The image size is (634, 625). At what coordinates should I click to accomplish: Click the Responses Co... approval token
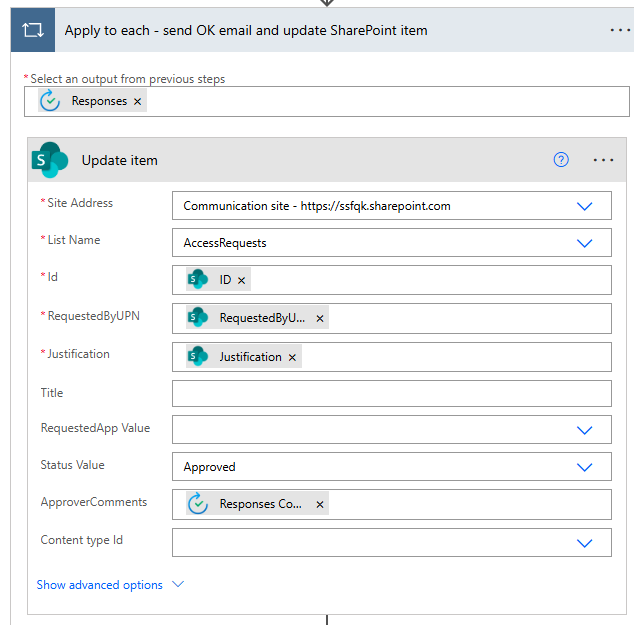tap(257, 504)
